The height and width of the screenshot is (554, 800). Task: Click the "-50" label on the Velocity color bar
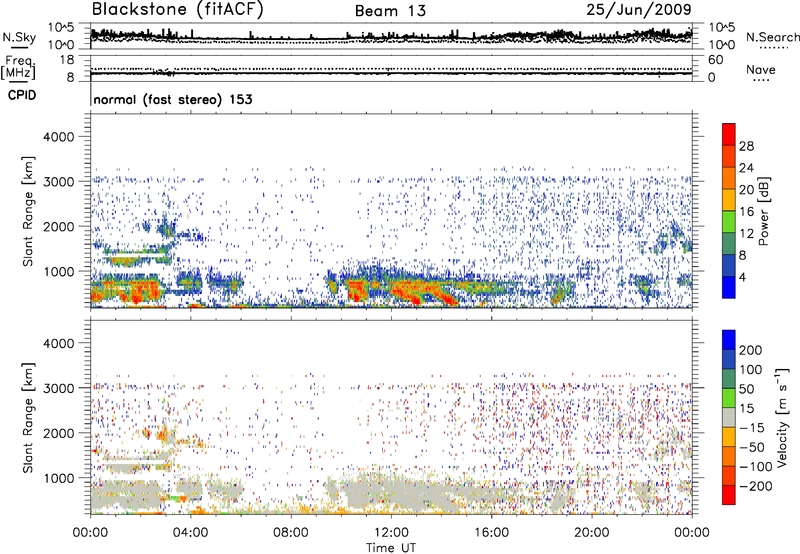752,447
